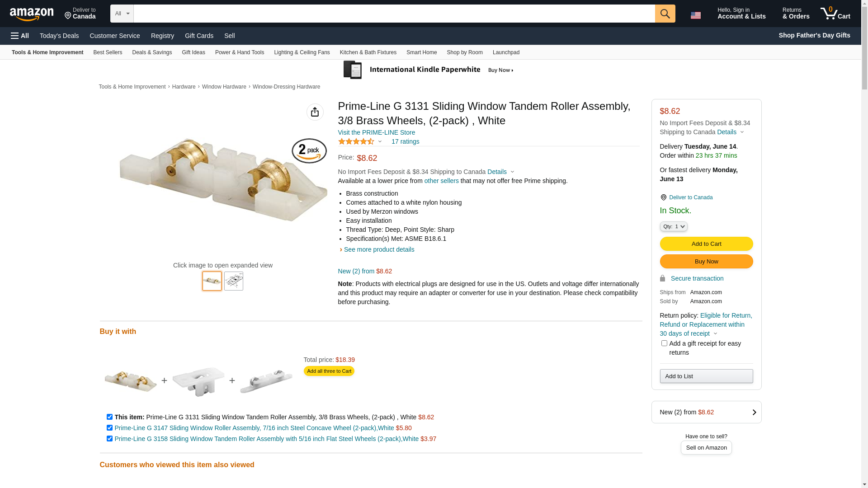This screenshot has width=868, height=488.
Task: Open the shopping cart icon
Action: (835, 14)
